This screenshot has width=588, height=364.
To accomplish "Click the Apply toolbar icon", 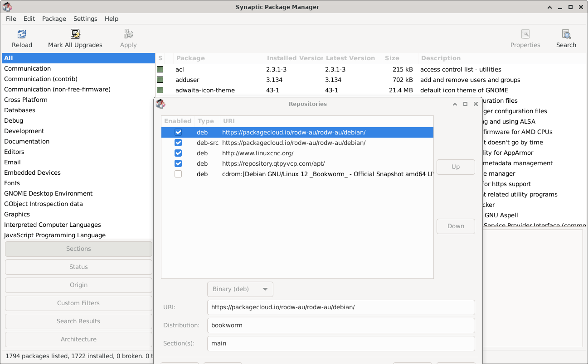I will point(128,34).
